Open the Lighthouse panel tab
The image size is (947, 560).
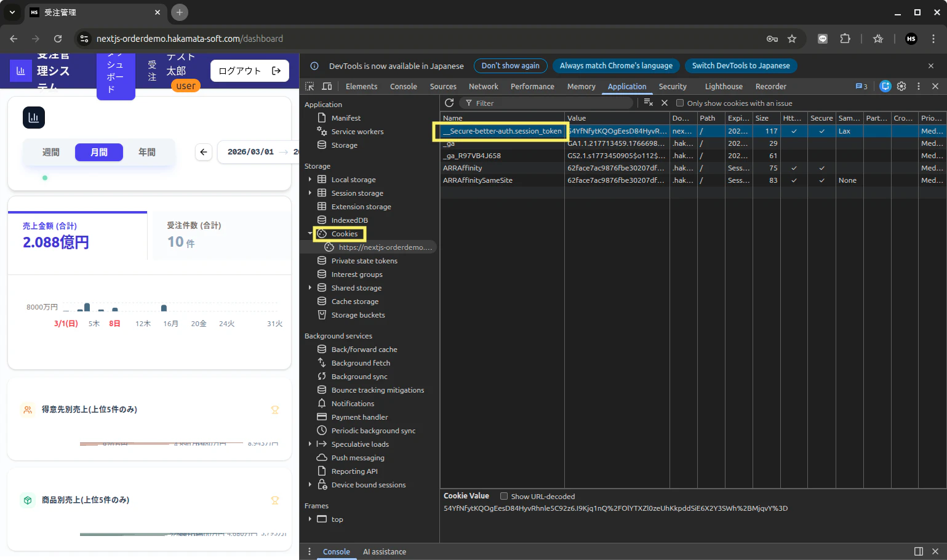(724, 86)
